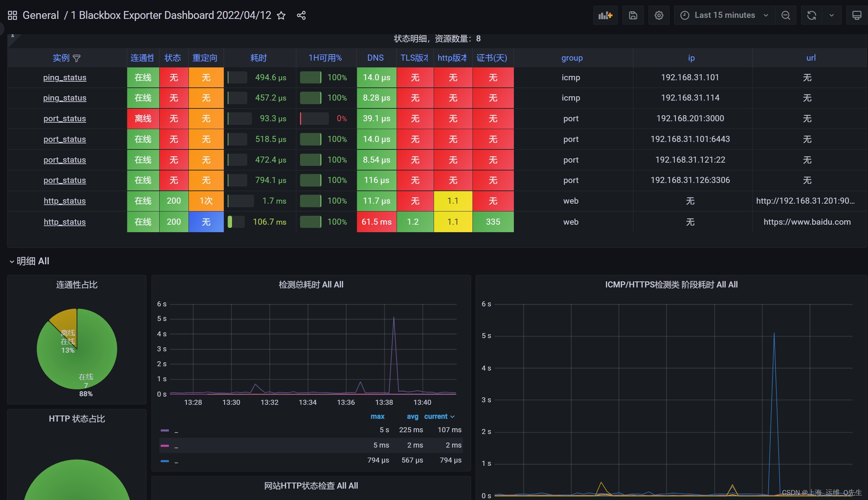
Task: Add a new panel to dashboard
Action: 605,15
